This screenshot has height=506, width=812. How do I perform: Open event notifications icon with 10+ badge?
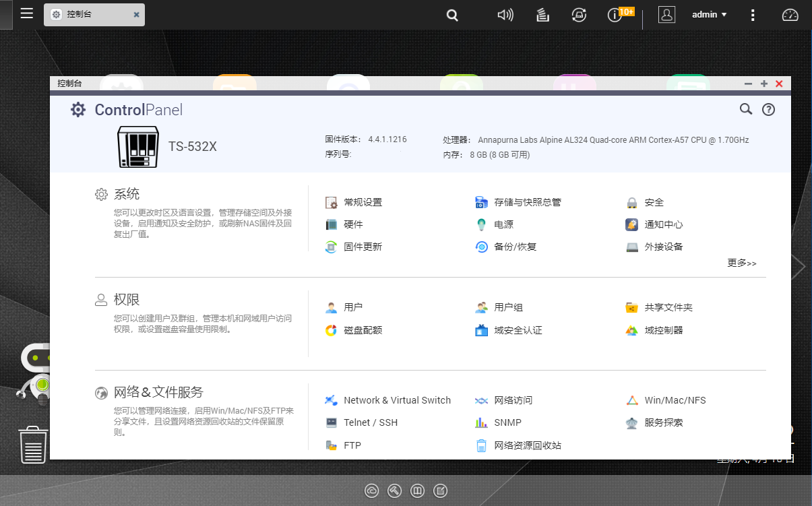615,15
